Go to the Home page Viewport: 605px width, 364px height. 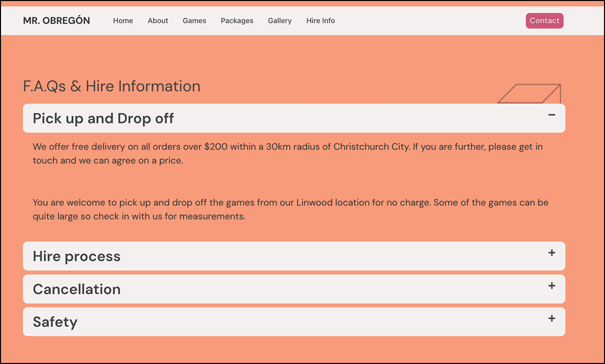pos(123,21)
